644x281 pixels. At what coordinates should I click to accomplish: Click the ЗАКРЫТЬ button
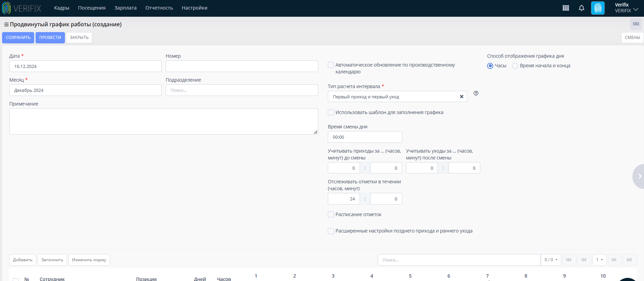[x=79, y=38]
